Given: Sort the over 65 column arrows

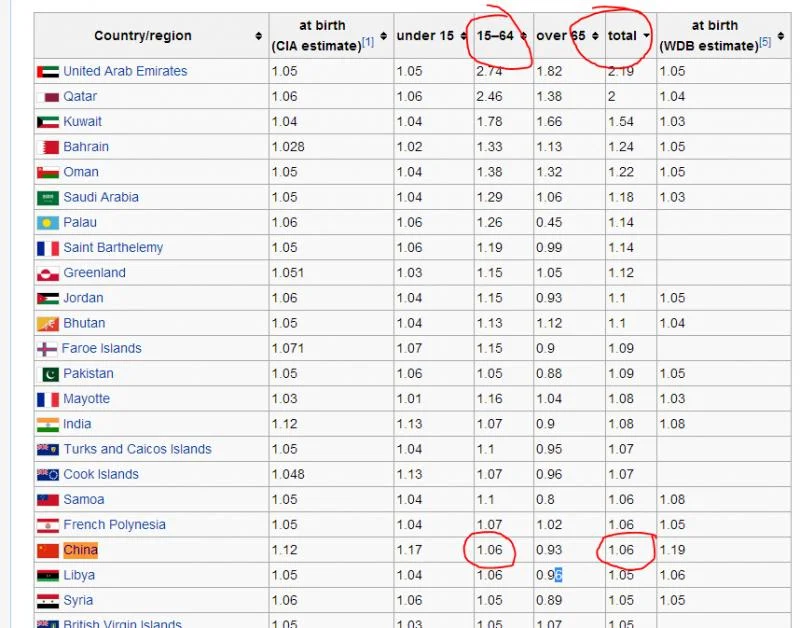Looking at the screenshot, I should [595, 36].
